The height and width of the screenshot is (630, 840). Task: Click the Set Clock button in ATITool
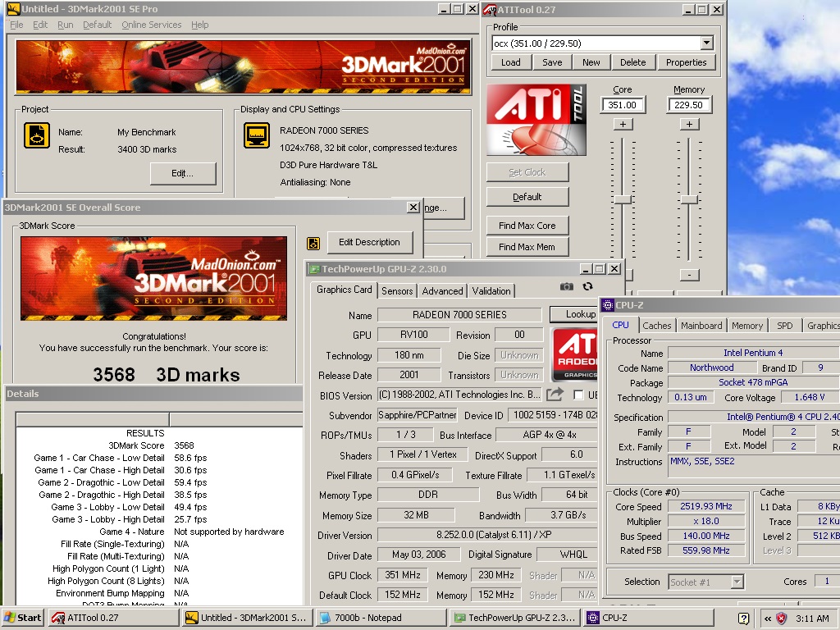point(527,172)
